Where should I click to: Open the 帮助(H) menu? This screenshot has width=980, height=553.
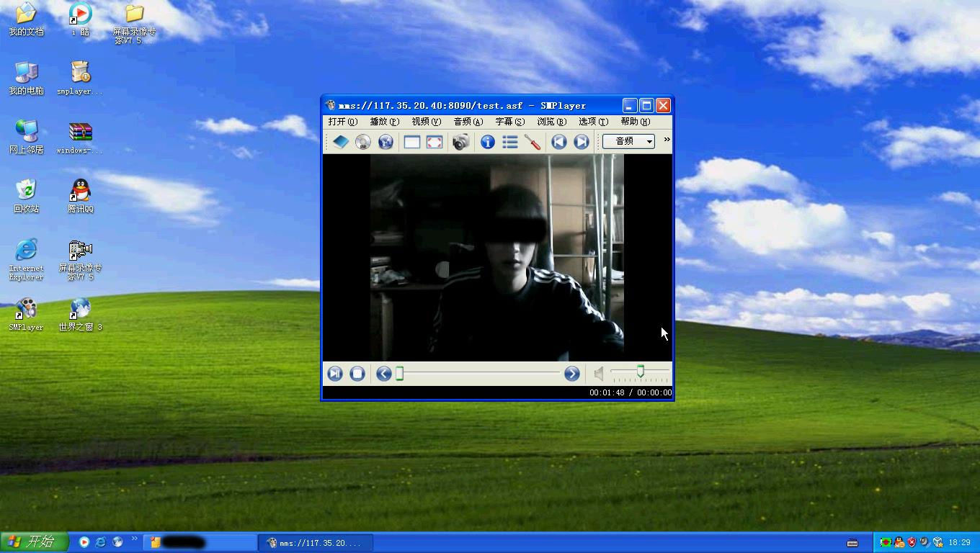635,122
